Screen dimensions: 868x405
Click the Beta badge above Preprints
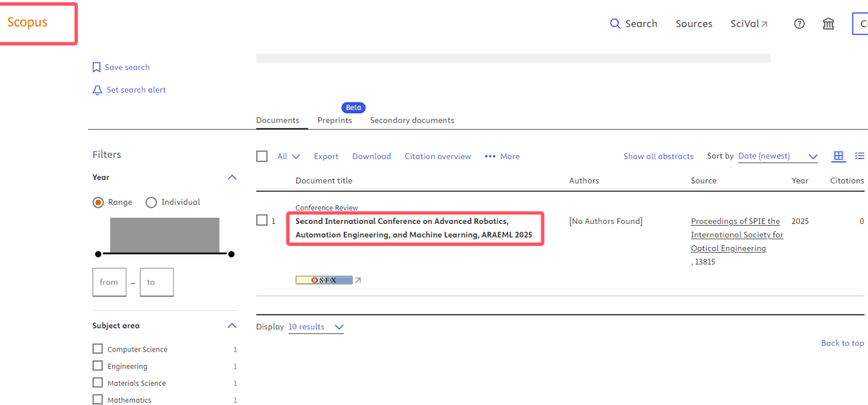[x=354, y=108]
